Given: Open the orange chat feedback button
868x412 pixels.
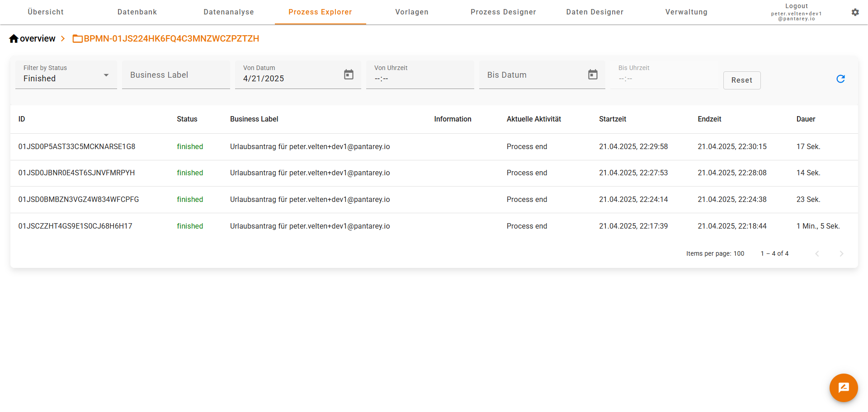Looking at the screenshot, I should (x=843, y=387).
